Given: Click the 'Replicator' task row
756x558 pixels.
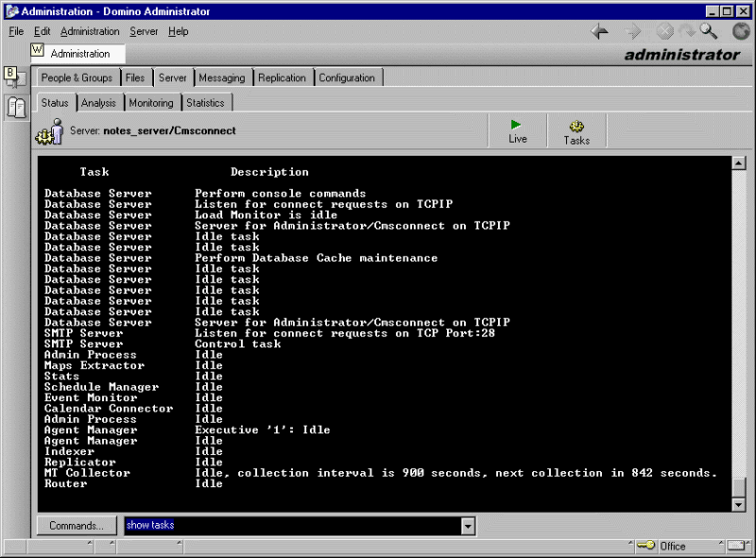Looking at the screenshot, I should point(133,462).
